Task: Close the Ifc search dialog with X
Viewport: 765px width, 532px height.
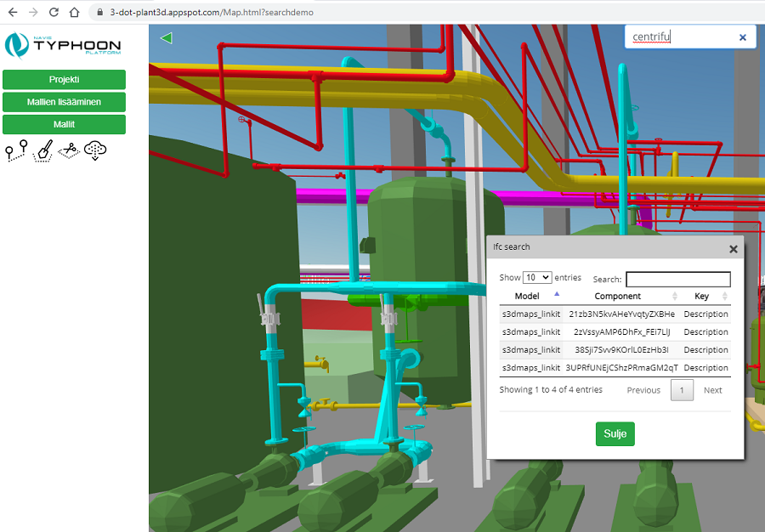Action: click(733, 249)
